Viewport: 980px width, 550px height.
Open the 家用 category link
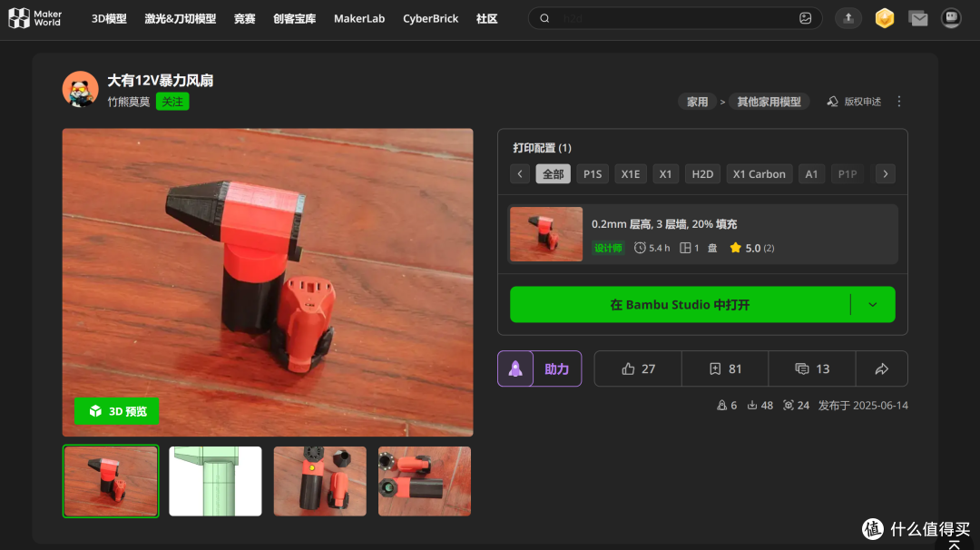(697, 102)
